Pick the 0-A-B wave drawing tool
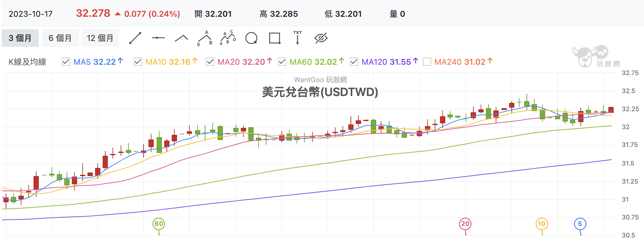644x241 pixels. (x=205, y=38)
